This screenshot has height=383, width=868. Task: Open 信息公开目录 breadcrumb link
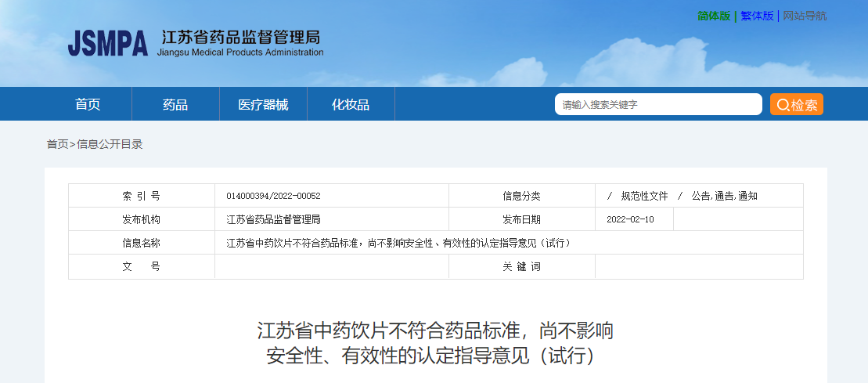[x=110, y=144]
